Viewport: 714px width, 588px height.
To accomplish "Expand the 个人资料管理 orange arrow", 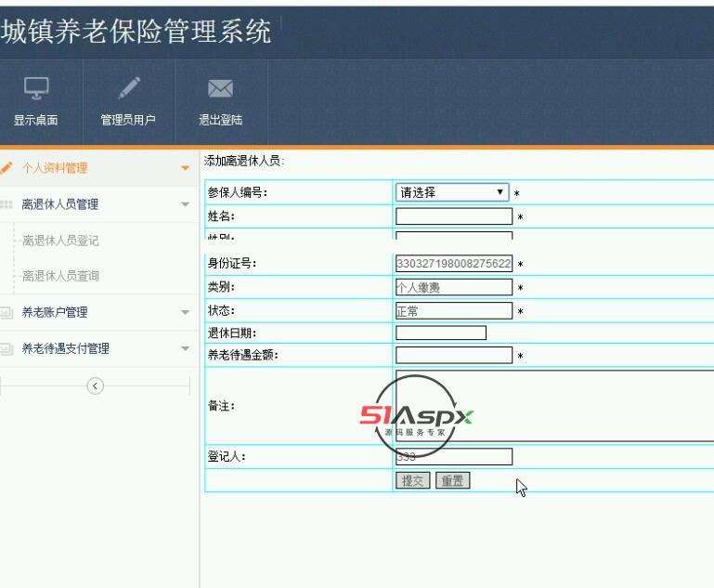I will pos(185,168).
